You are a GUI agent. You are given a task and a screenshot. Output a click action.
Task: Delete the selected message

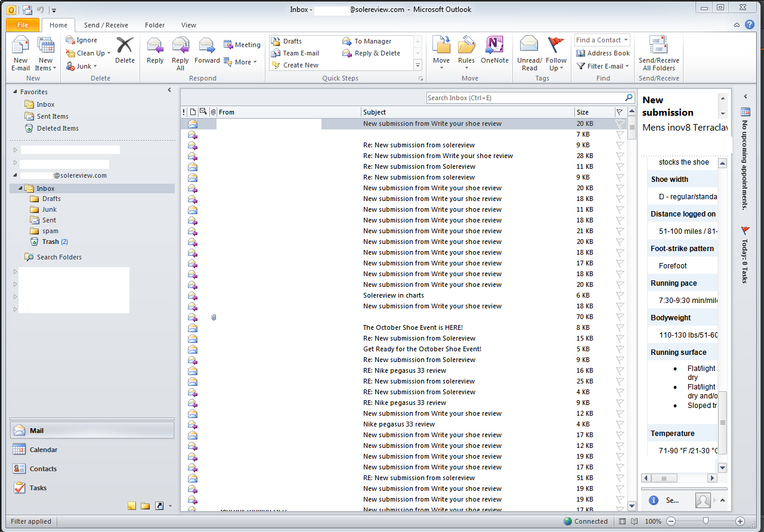click(x=125, y=51)
